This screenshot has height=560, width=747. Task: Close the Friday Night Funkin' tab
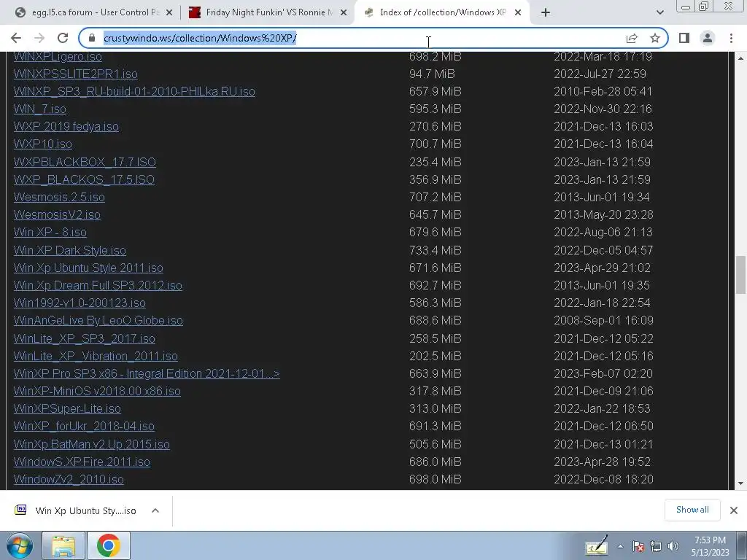344,13
